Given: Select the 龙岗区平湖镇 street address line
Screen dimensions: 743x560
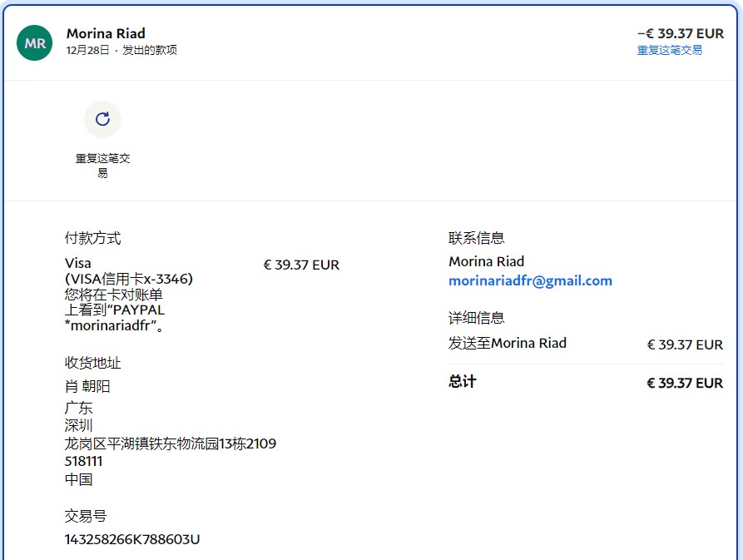Looking at the screenshot, I should click(x=170, y=444).
